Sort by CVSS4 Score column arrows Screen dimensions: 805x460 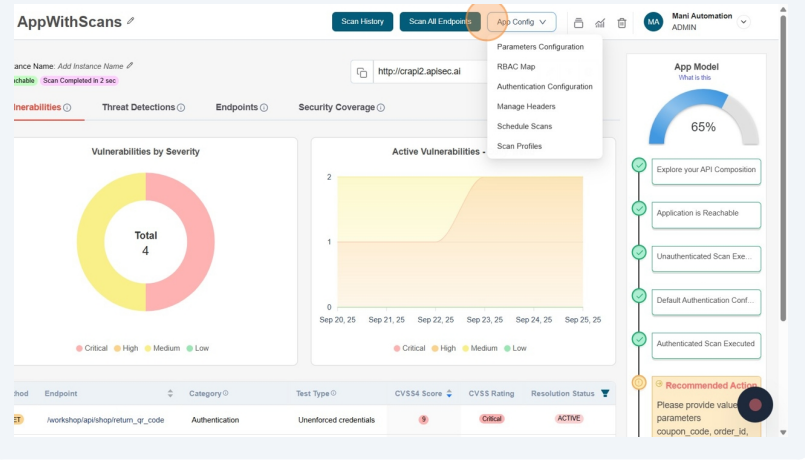pos(450,393)
